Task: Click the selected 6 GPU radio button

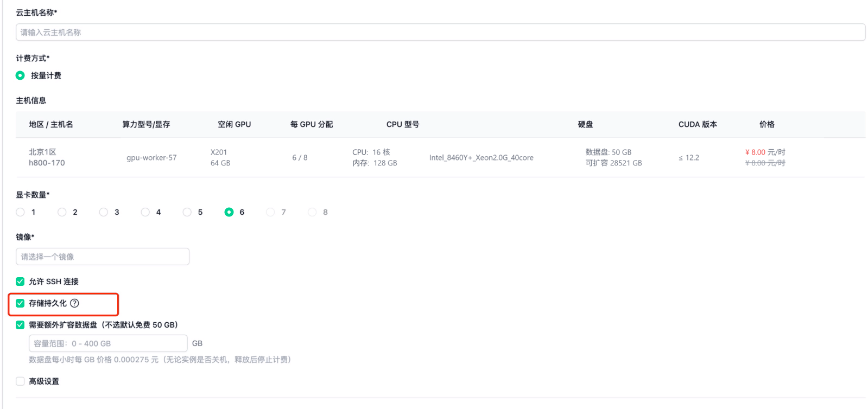Action: [x=229, y=212]
